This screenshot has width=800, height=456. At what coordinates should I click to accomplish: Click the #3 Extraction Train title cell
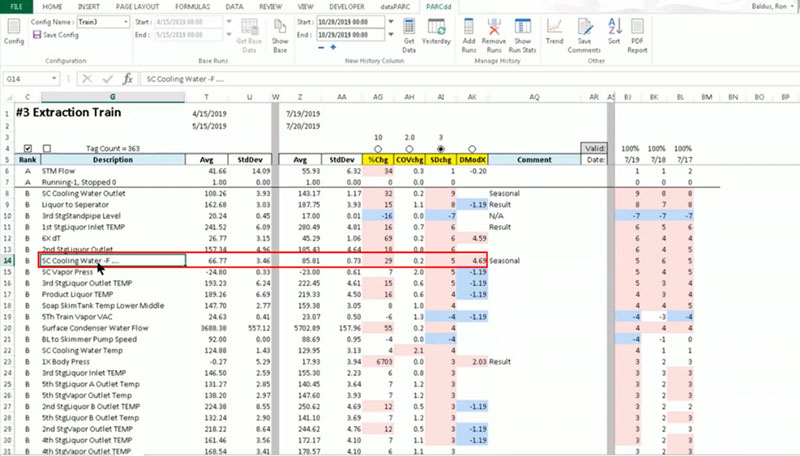click(x=68, y=113)
